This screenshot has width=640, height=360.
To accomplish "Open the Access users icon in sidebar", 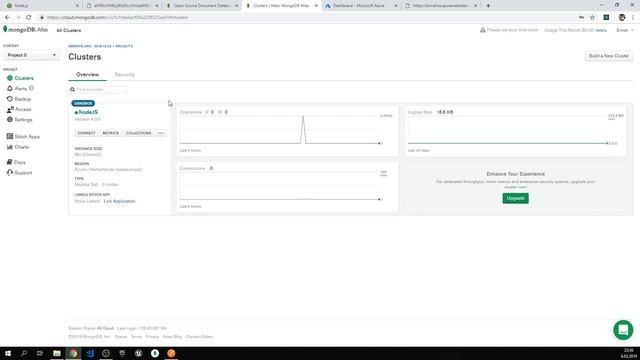I will tap(10, 109).
